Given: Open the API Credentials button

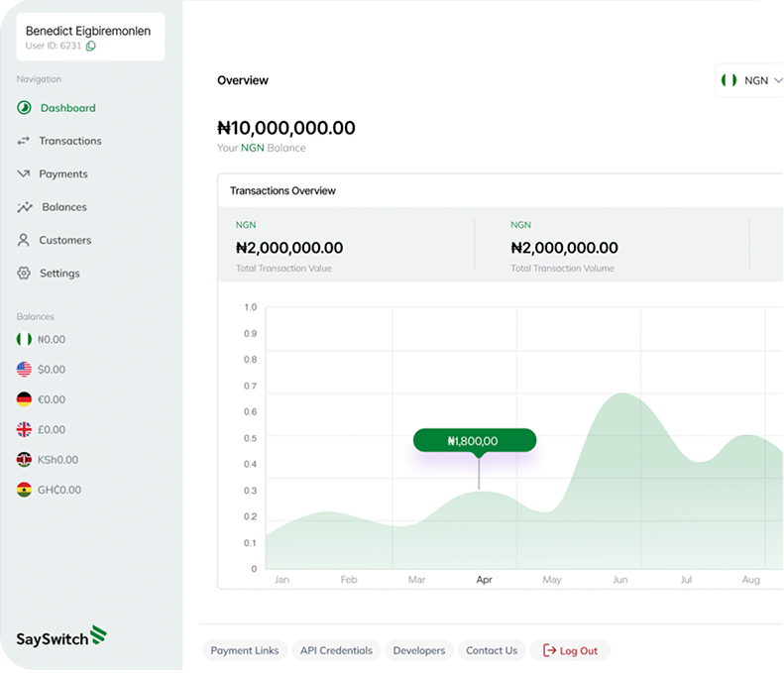Looking at the screenshot, I should coord(336,650).
